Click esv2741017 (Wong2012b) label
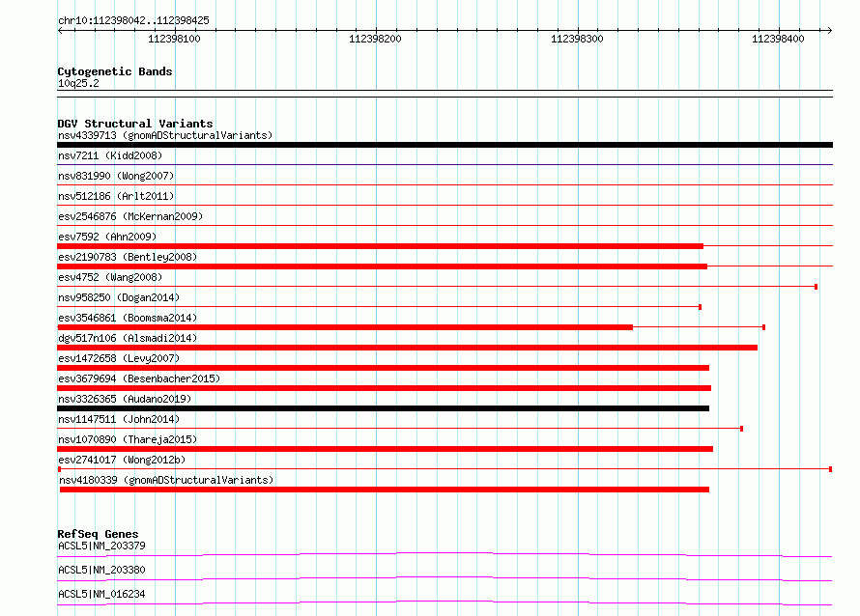The image size is (860, 616). click(x=122, y=460)
